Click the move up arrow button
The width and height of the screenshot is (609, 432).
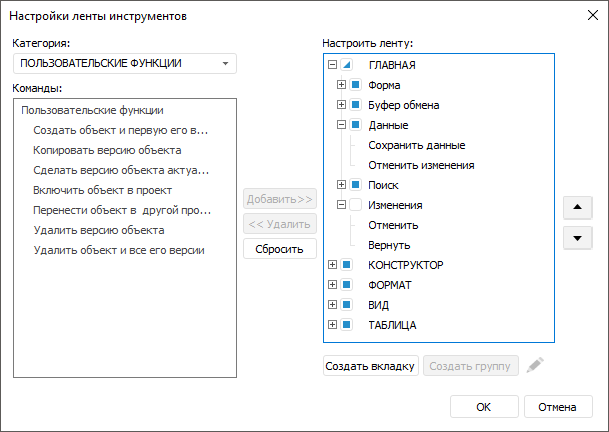[x=577, y=208]
